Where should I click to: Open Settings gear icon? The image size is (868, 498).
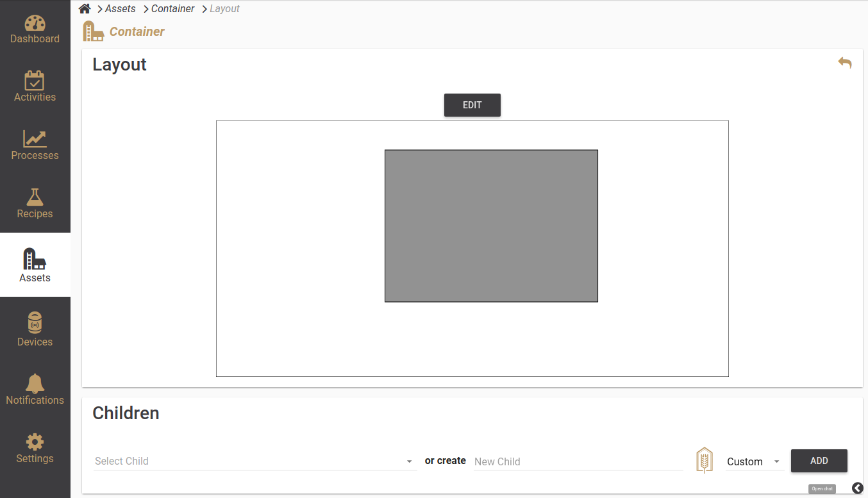[x=35, y=442]
